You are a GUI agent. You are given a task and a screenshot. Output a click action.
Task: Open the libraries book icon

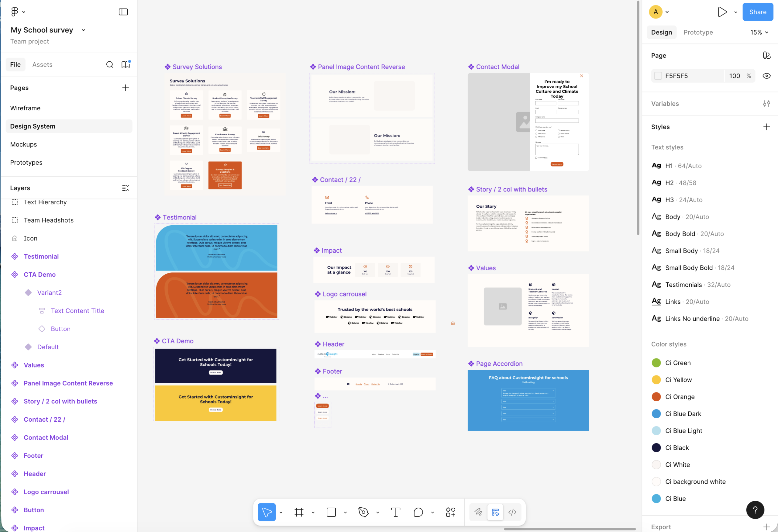[x=126, y=65]
